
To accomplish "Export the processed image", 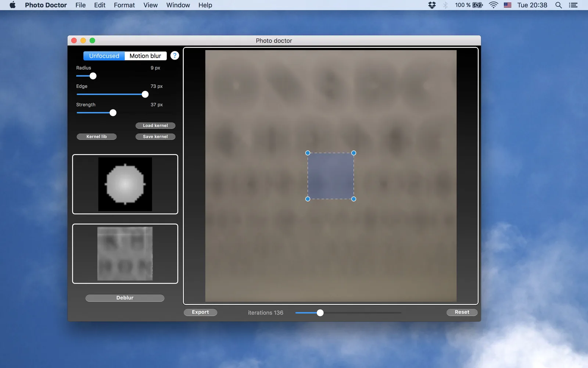I will click(200, 312).
